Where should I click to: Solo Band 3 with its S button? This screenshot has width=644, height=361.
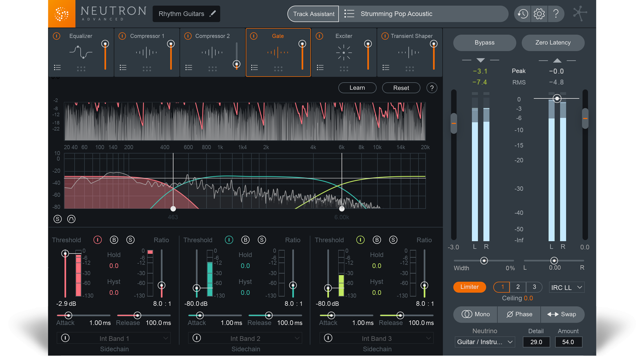click(x=393, y=240)
